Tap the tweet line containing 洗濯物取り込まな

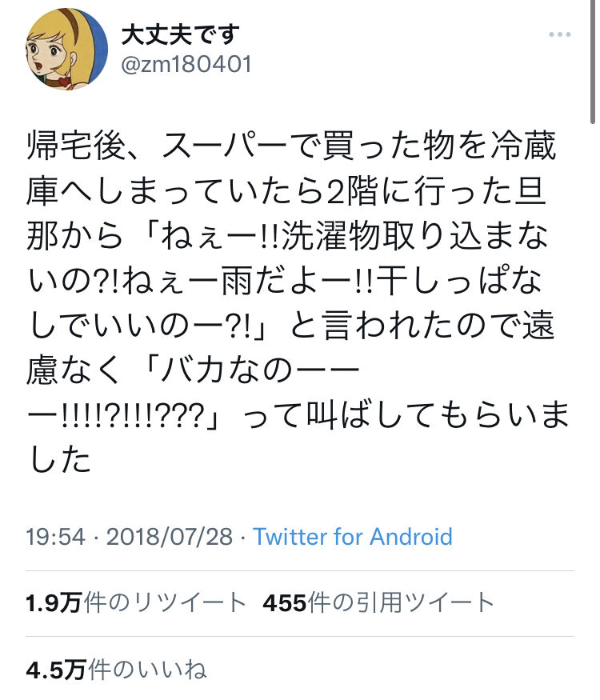click(x=287, y=236)
